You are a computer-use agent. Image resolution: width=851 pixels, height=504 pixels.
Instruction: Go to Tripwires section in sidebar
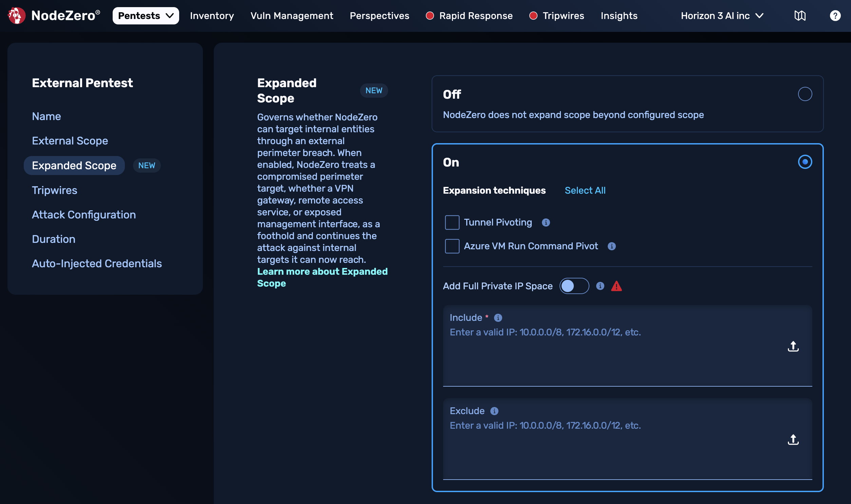coord(55,191)
